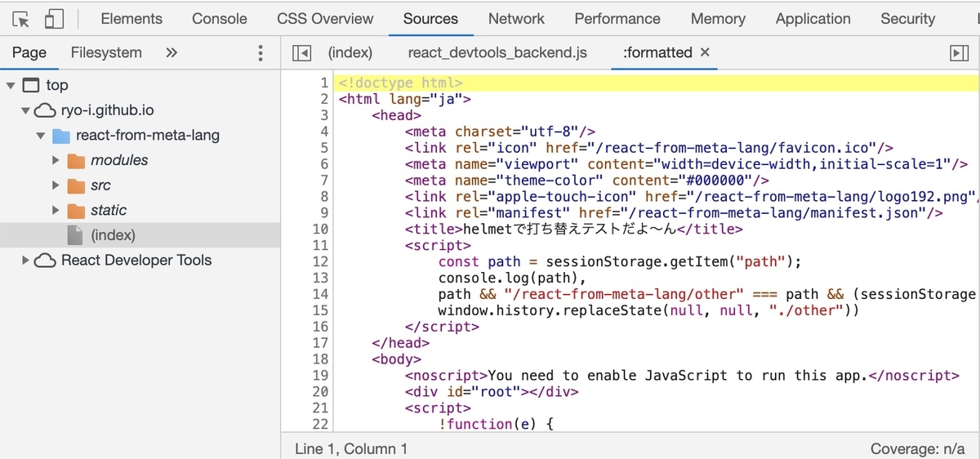The width and height of the screenshot is (980, 459).
Task: Select the Sources tab
Action: pyautogui.click(x=430, y=19)
